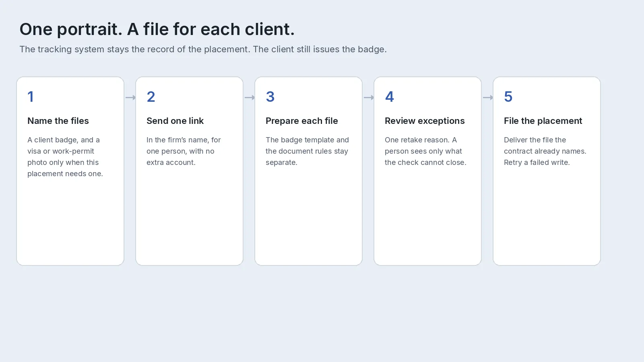
Task: Click the text starting 'One retake reason'
Action: [x=425, y=151]
